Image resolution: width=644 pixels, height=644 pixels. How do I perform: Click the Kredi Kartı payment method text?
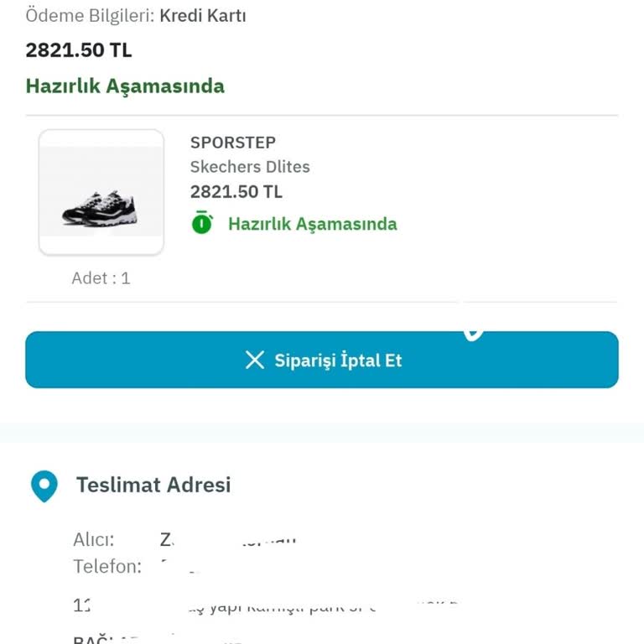(202, 15)
